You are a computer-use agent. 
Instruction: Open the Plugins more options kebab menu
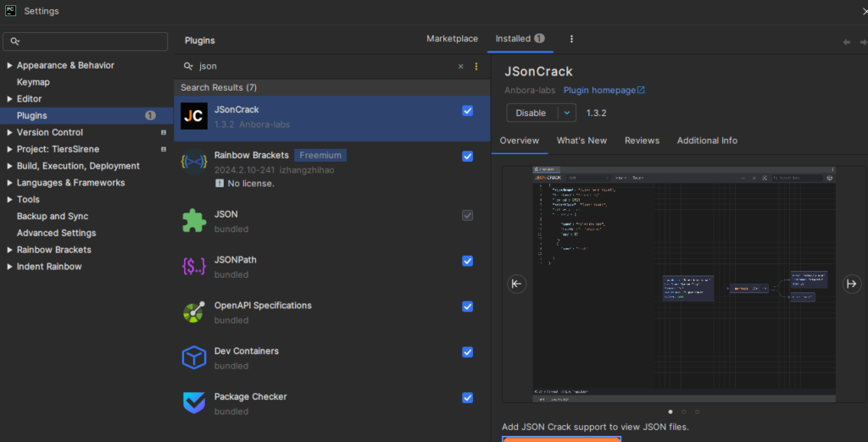[x=572, y=39]
